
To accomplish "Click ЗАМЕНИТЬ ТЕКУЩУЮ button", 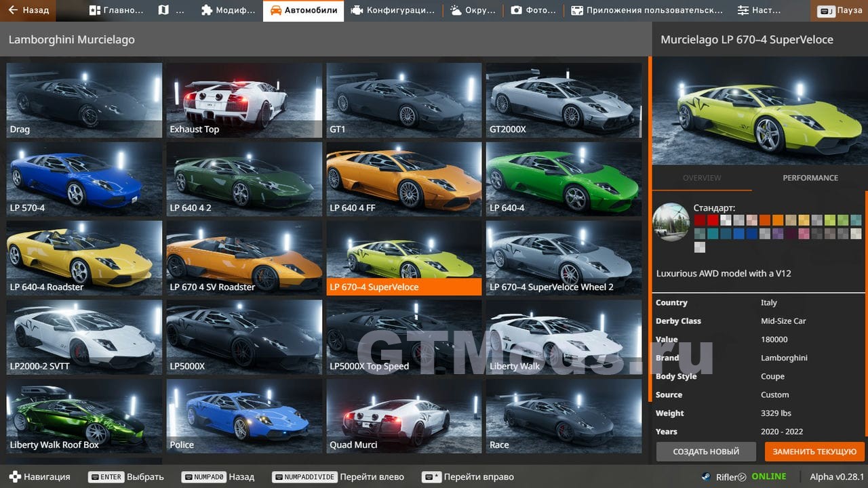I will click(x=814, y=451).
